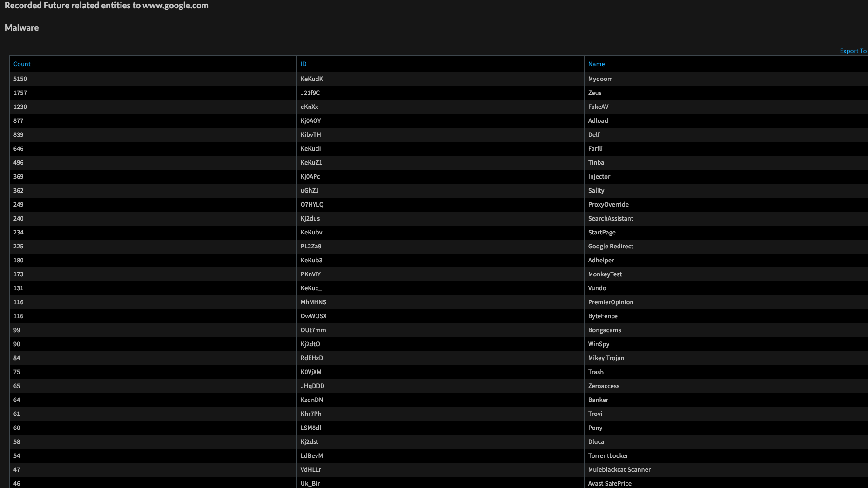
Task: Select the FakeAV name cell
Action: coord(598,107)
